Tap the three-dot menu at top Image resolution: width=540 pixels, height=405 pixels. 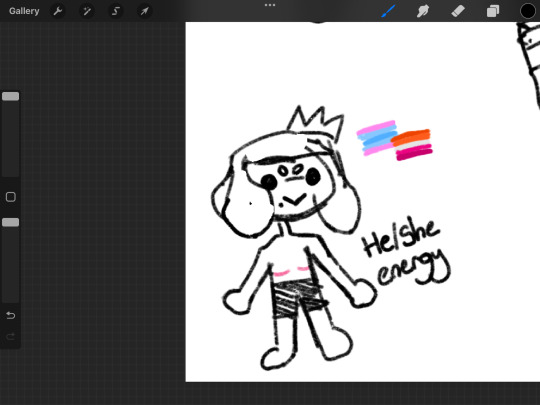click(x=270, y=5)
